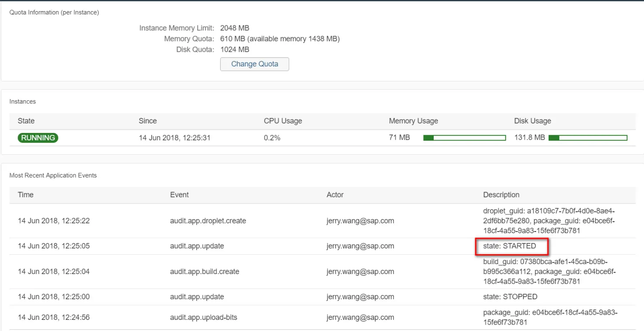Click the Time column header in events
This screenshot has height=331, width=644.
[26, 195]
